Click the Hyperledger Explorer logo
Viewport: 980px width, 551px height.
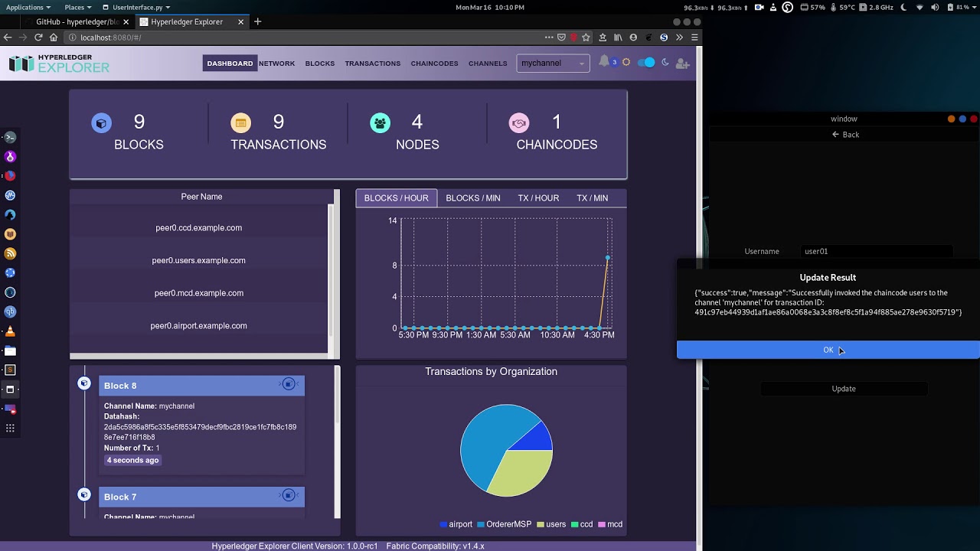pyautogui.click(x=60, y=64)
